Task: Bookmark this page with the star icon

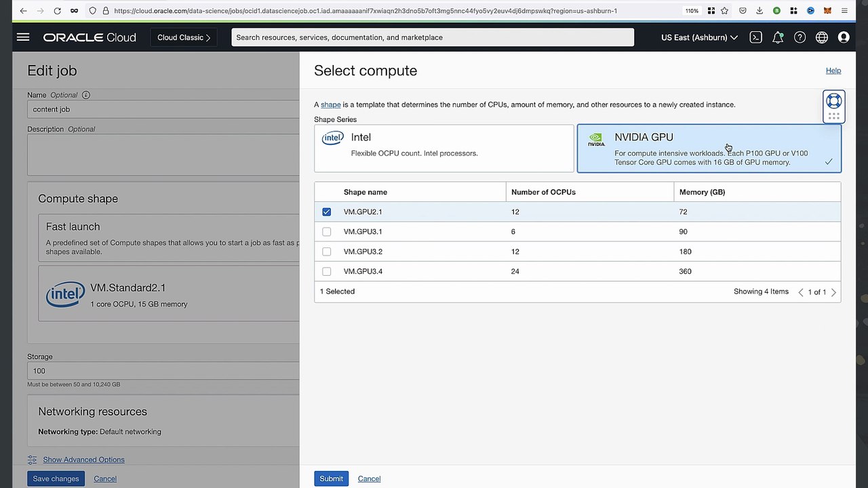Action: (724, 11)
